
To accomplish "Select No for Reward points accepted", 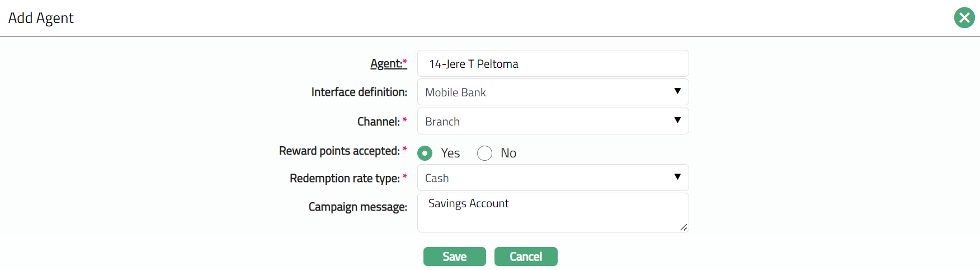I will 484,153.
